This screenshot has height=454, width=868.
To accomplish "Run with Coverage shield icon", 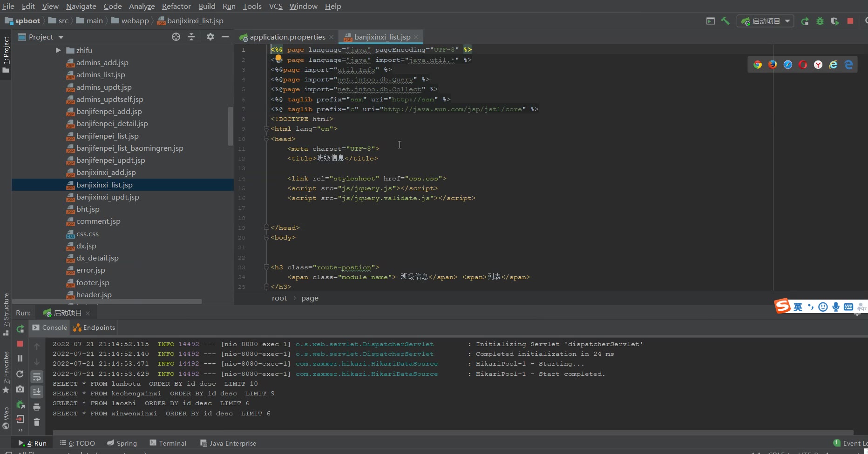I will (x=835, y=21).
